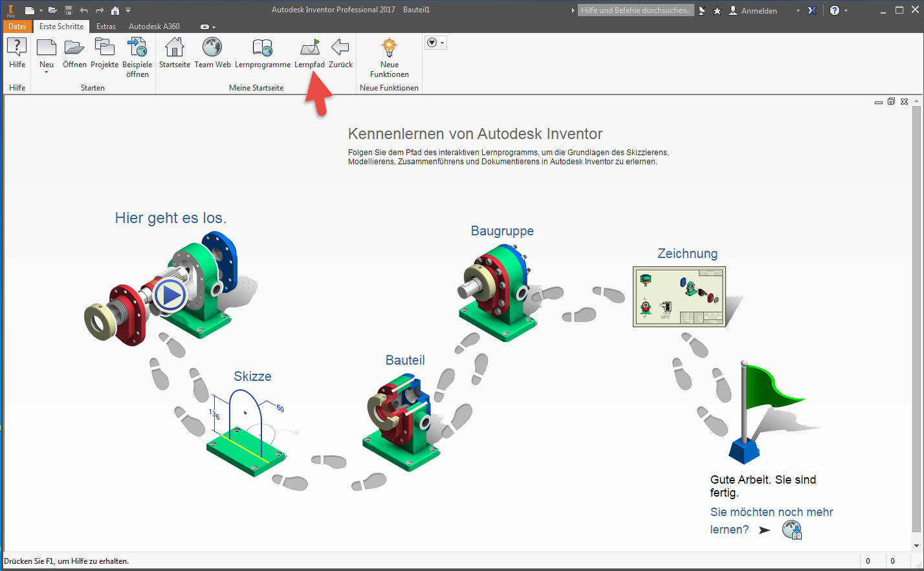Open Customize Quick Access Toolbar dropdown

pyautogui.click(x=128, y=10)
